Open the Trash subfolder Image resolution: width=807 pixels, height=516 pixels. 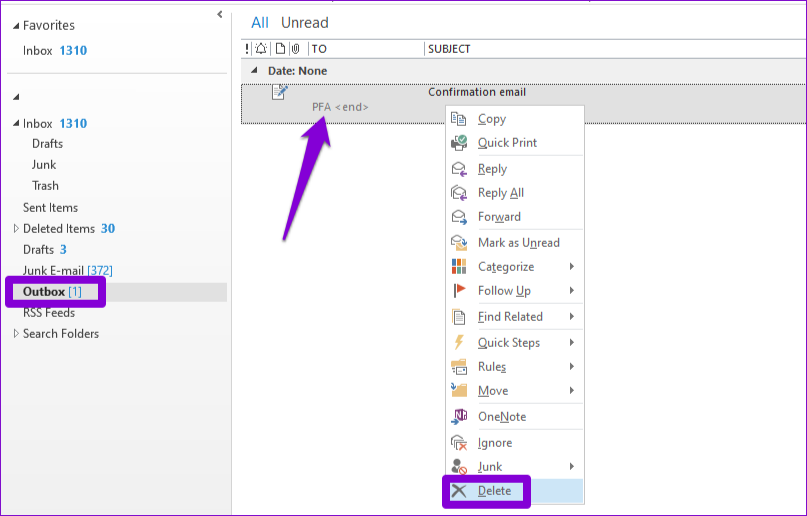pyautogui.click(x=45, y=186)
